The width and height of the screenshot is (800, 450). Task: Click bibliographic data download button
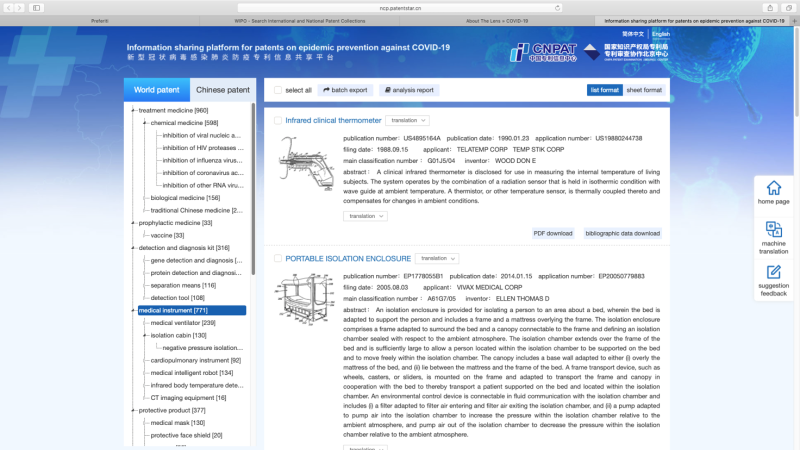pyautogui.click(x=622, y=233)
